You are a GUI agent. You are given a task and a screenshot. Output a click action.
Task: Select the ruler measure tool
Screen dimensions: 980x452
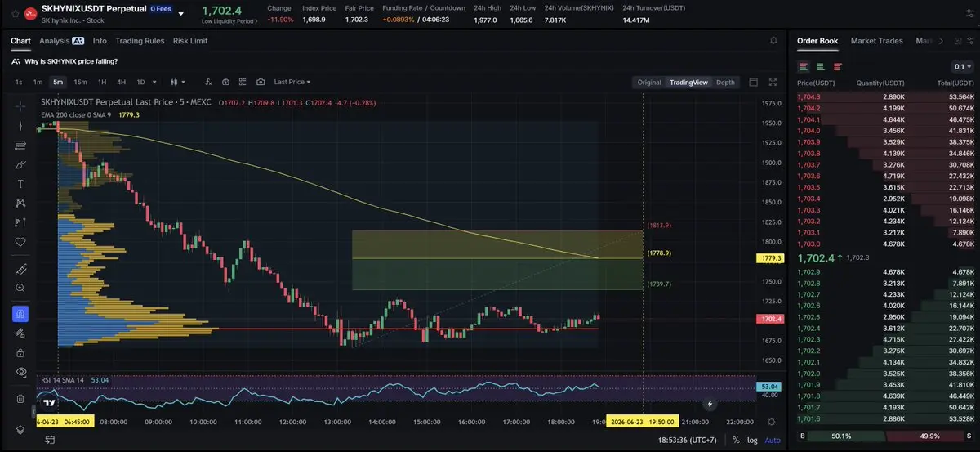click(20, 269)
